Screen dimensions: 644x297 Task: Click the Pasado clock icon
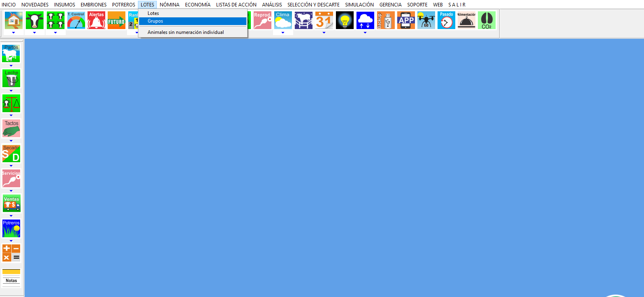click(x=446, y=20)
